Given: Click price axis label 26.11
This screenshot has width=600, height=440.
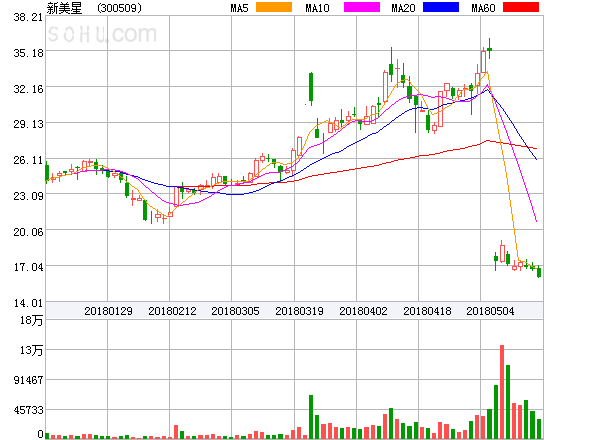Looking at the screenshot, I should tap(28, 160).
